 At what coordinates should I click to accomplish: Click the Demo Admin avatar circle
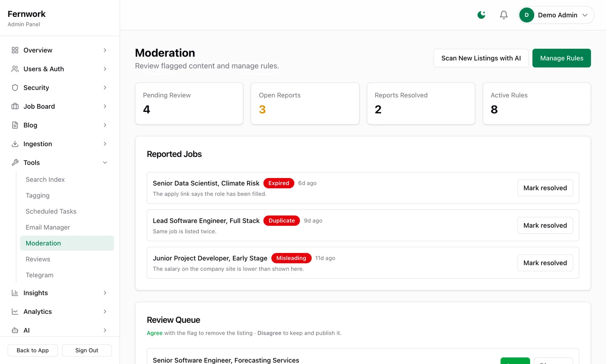coord(527,15)
